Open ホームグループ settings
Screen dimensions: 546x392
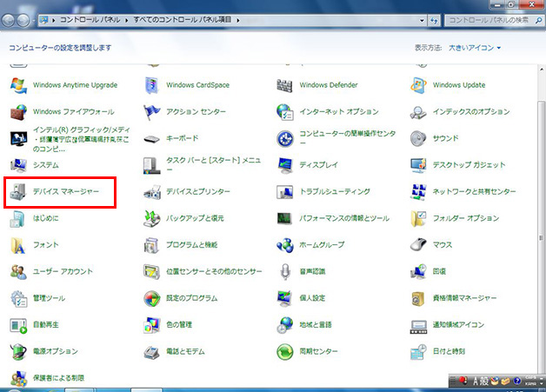[x=310, y=245]
